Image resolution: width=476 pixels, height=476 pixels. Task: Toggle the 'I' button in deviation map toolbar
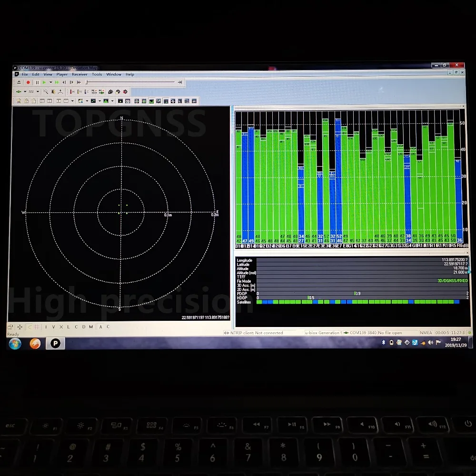click(46, 327)
